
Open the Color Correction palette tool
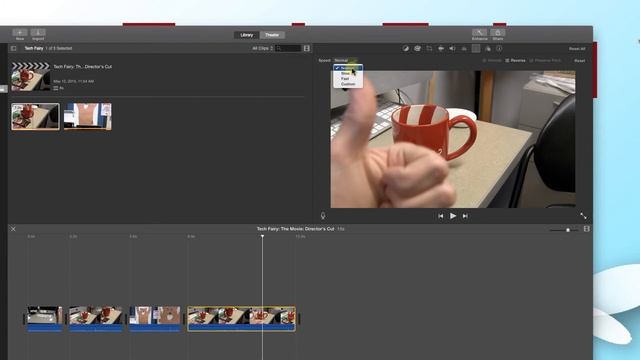[x=417, y=48]
